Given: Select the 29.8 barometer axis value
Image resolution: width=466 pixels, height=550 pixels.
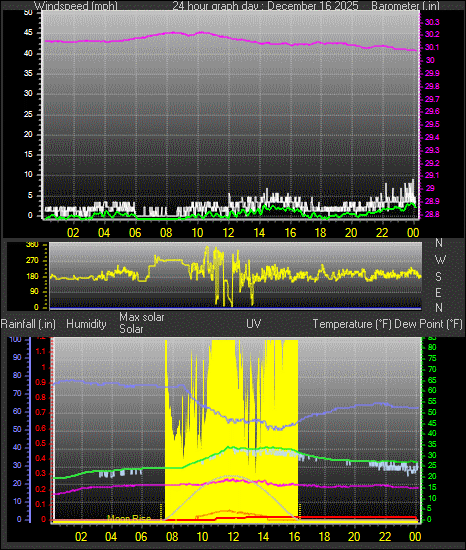Looking at the screenshot, I should pos(432,86).
